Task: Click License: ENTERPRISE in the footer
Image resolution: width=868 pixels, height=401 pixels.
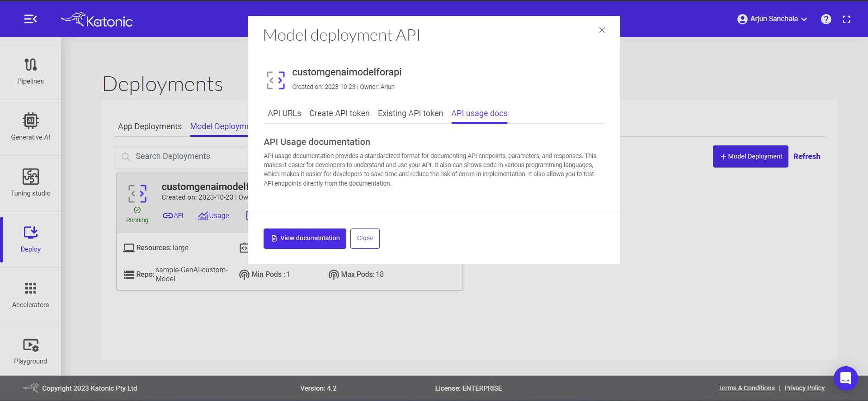Action: (468, 388)
